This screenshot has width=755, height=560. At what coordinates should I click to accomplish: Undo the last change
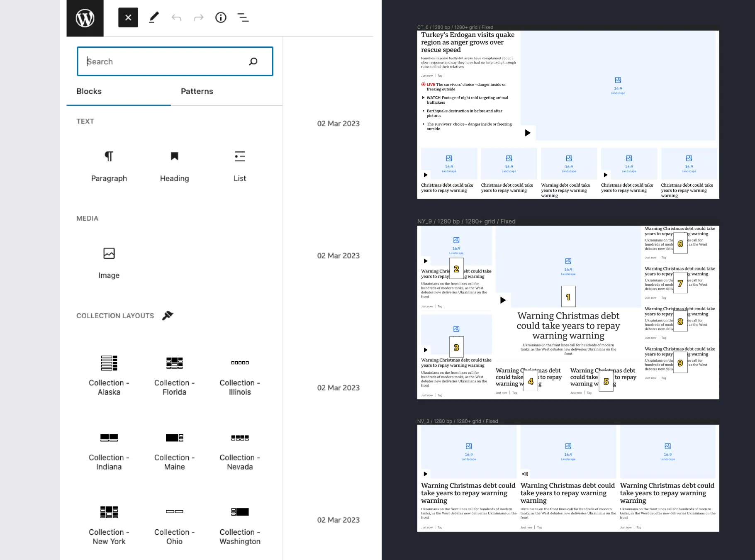tap(176, 17)
